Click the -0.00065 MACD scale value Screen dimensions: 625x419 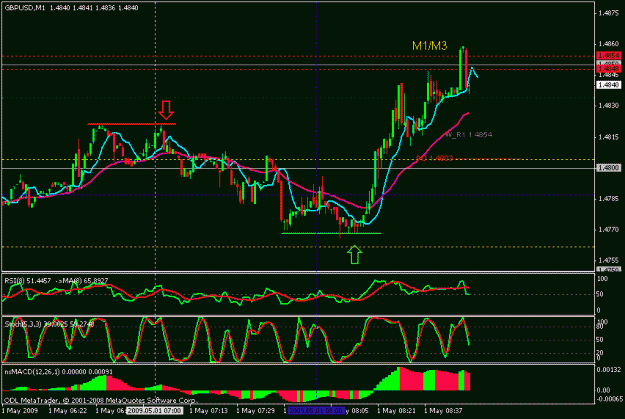click(609, 399)
